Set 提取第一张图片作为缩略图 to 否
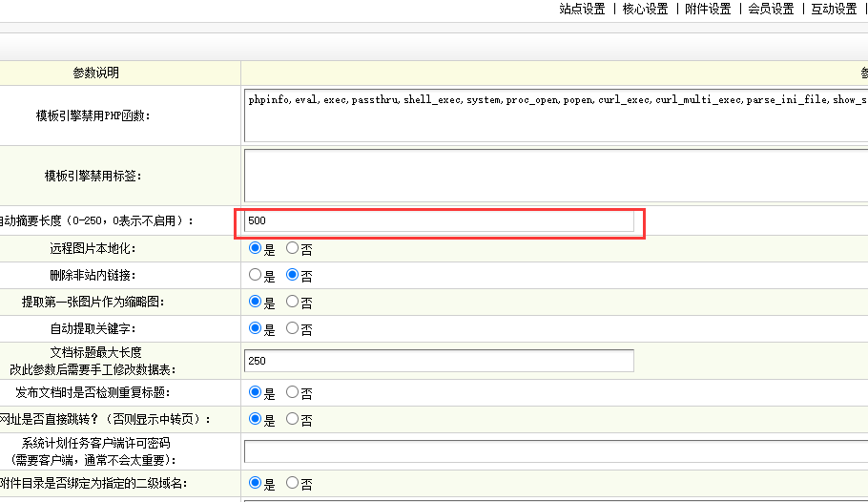 pyautogui.click(x=293, y=302)
